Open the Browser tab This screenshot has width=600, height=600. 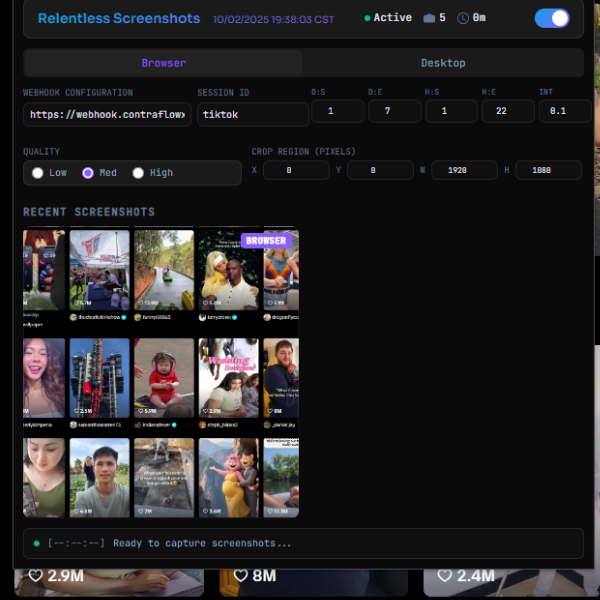[x=163, y=63]
